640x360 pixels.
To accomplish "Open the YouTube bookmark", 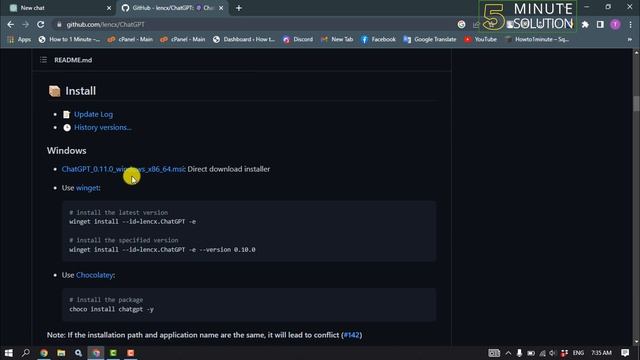I will point(480,39).
